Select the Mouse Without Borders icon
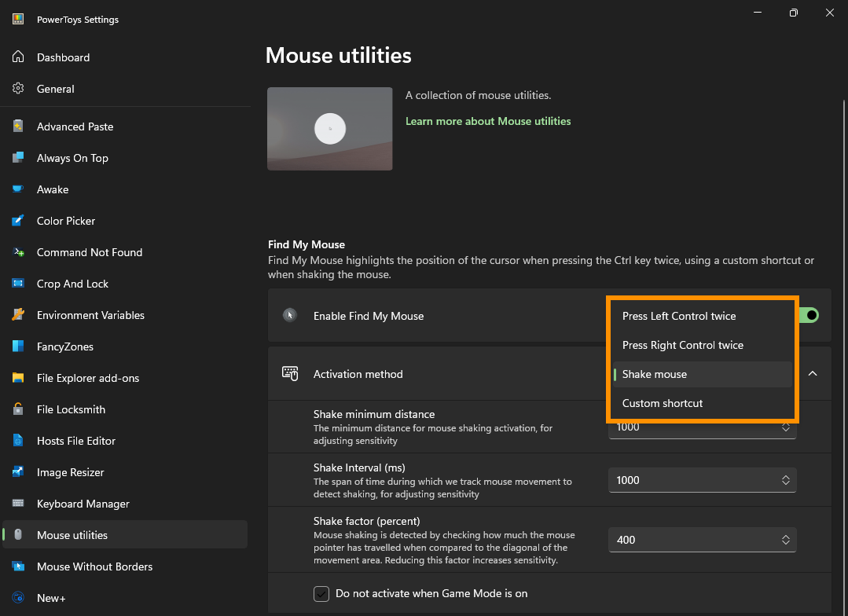 [x=18, y=566]
